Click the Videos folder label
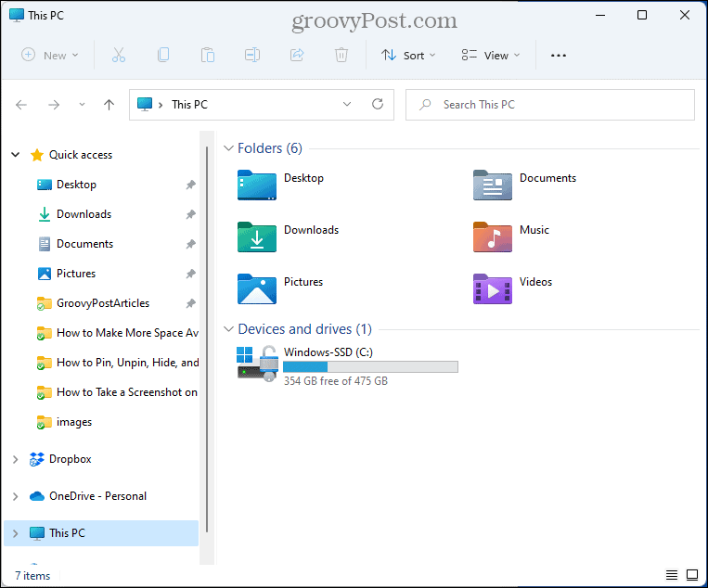The height and width of the screenshot is (588, 708). point(535,282)
